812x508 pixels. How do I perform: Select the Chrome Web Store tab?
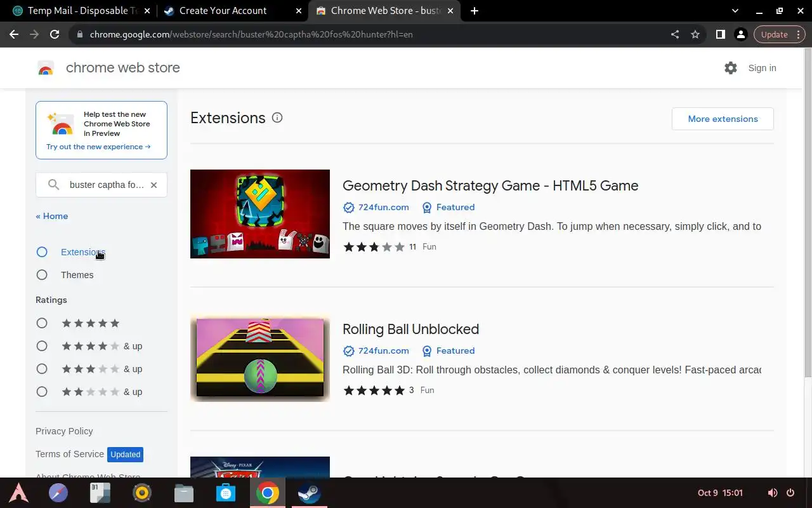tap(386, 11)
